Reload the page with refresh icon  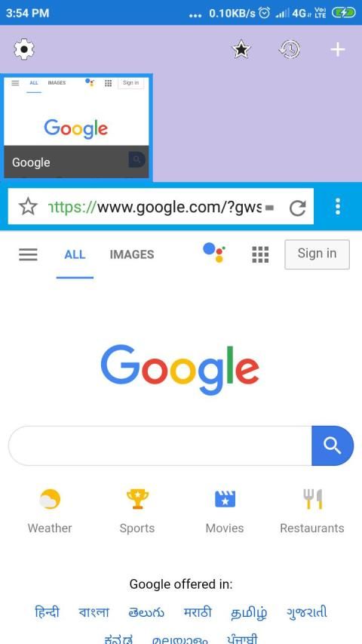[297, 208]
